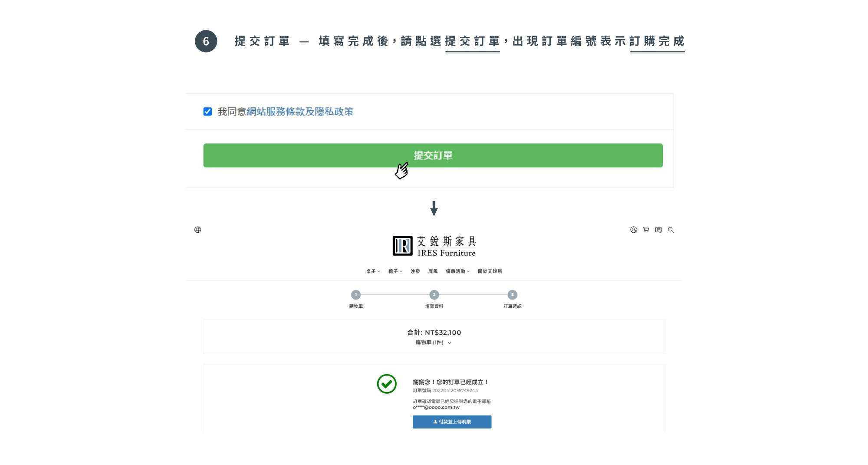The height and width of the screenshot is (465, 868).
Task: Open the 網站服務條款及隱私政策 link
Action: 300,112
